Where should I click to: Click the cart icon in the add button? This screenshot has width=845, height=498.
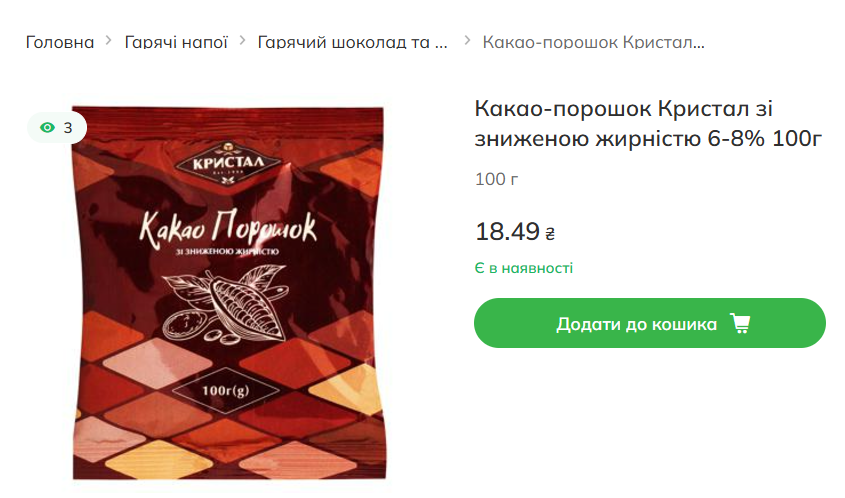[x=740, y=323]
